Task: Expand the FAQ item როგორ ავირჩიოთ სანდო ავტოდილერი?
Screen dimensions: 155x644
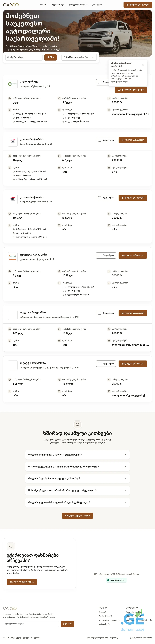Action: click(x=77, y=455)
